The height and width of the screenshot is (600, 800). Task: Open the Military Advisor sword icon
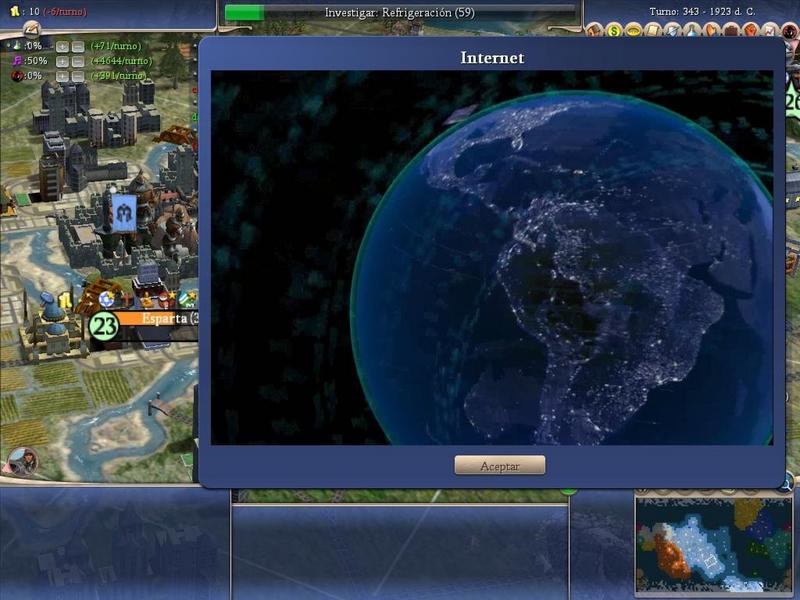[x=672, y=31]
